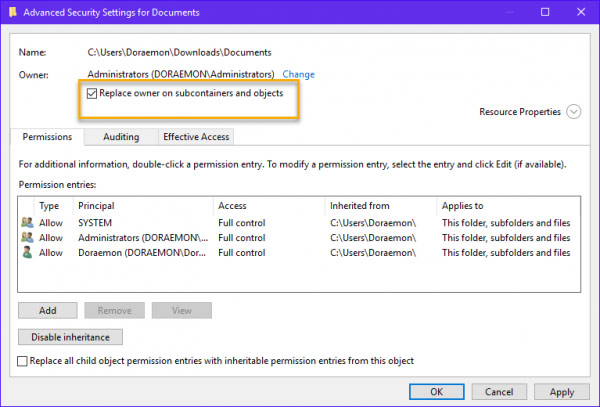600x407 pixels.
Task: Click the Type column header
Action: click(49, 206)
